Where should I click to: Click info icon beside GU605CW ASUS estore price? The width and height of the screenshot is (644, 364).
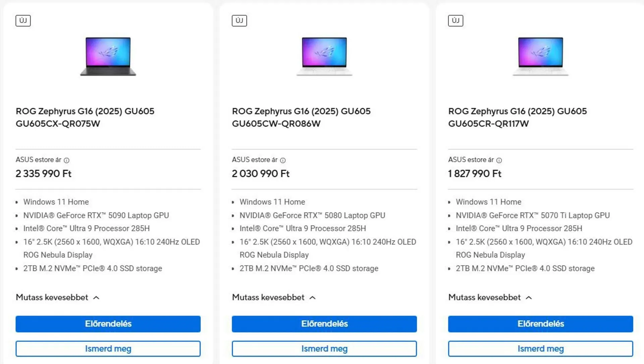283,160
